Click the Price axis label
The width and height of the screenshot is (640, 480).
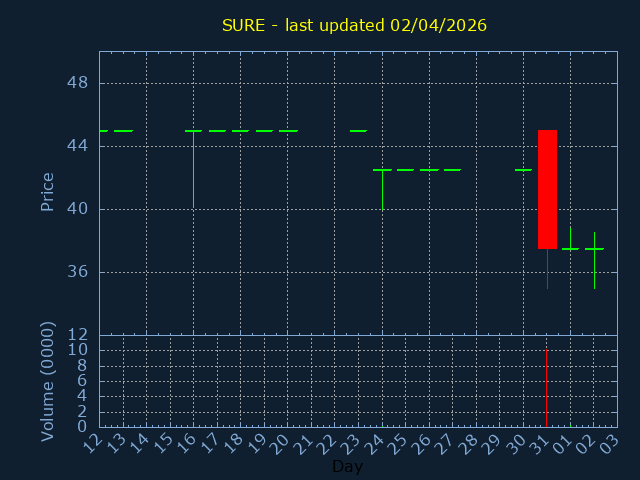pyautogui.click(x=47, y=191)
